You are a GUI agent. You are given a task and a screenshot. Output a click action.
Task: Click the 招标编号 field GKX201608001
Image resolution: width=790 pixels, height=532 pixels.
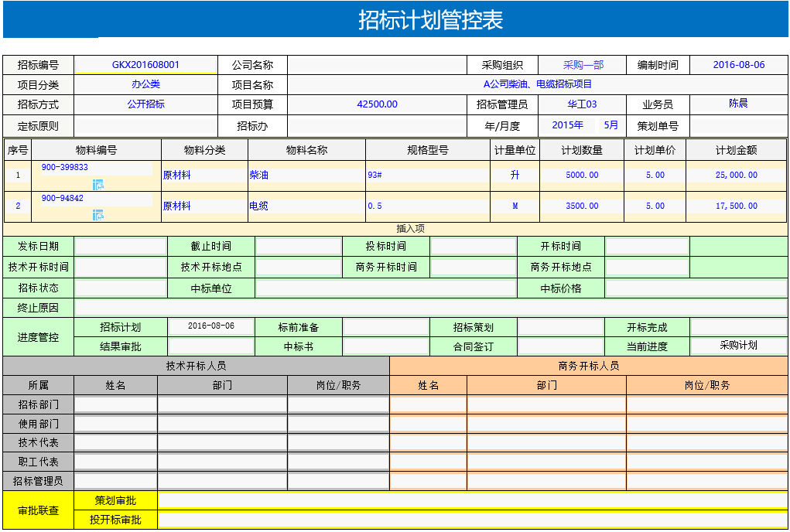[145, 65]
